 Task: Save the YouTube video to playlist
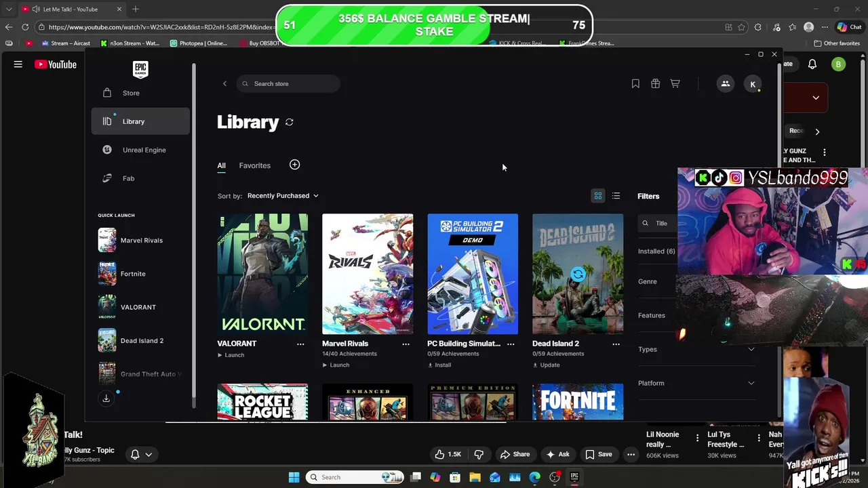[599, 454]
